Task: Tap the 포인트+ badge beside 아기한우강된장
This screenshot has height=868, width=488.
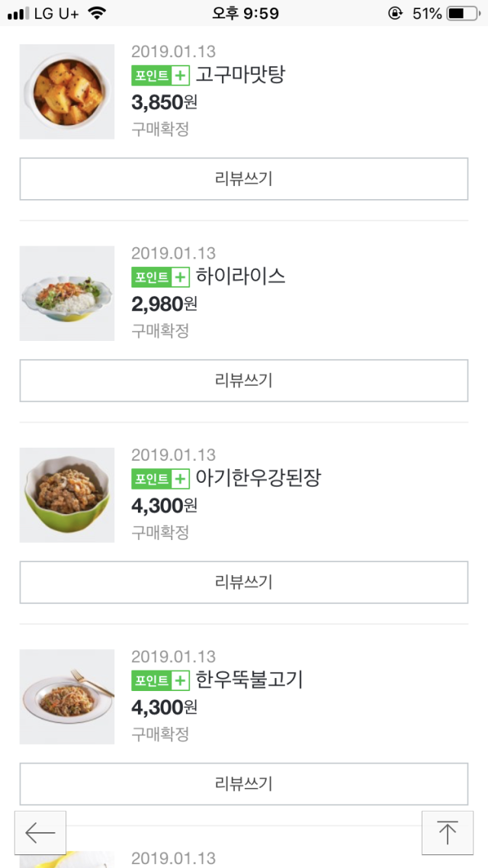Action: click(x=160, y=479)
